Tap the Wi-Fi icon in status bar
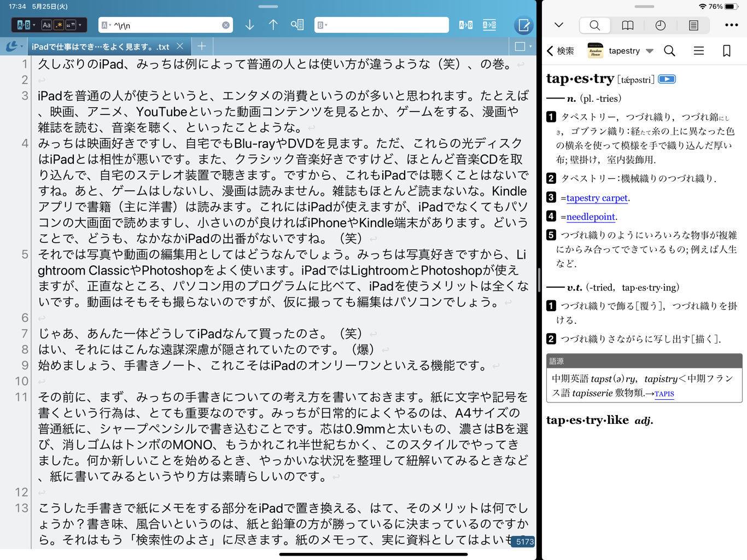 click(x=702, y=7)
